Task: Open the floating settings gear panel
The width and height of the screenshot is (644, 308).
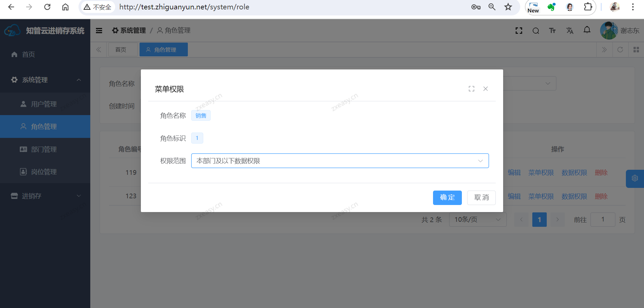Action: [x=635, y=178]
